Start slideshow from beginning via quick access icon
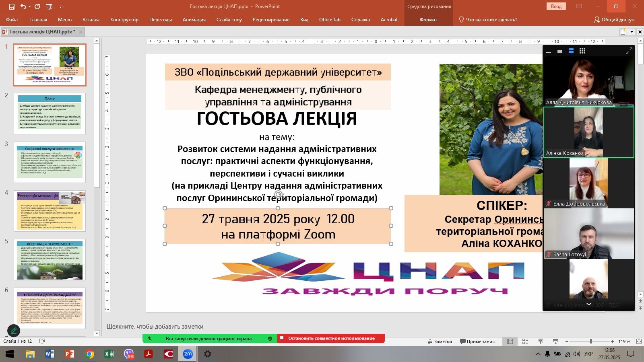 pos(49,6)
